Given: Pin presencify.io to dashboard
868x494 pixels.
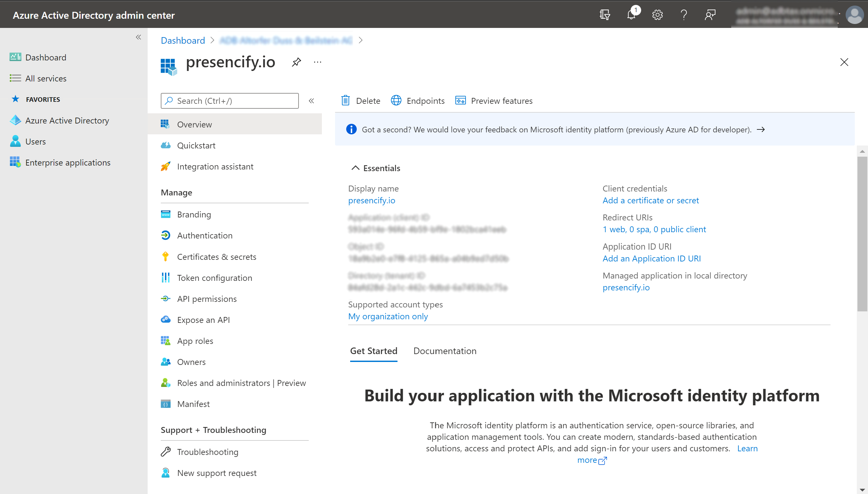Looking at the screenshot, I should pos(297,62).
